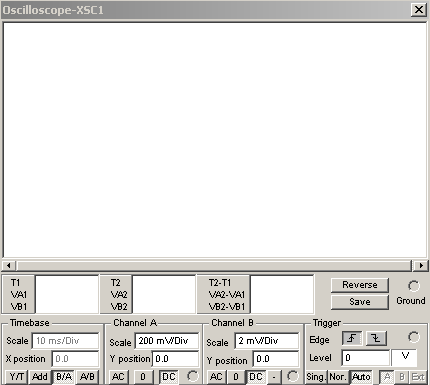
Task: Click Channel A Scale 200 mV/Div field
Action: pos(167,341)
